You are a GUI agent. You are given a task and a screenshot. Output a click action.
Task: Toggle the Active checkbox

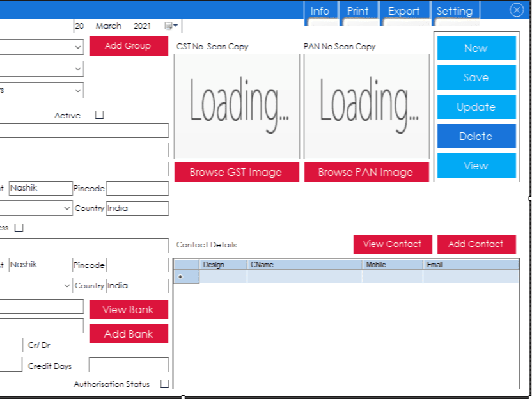point(99,115)
